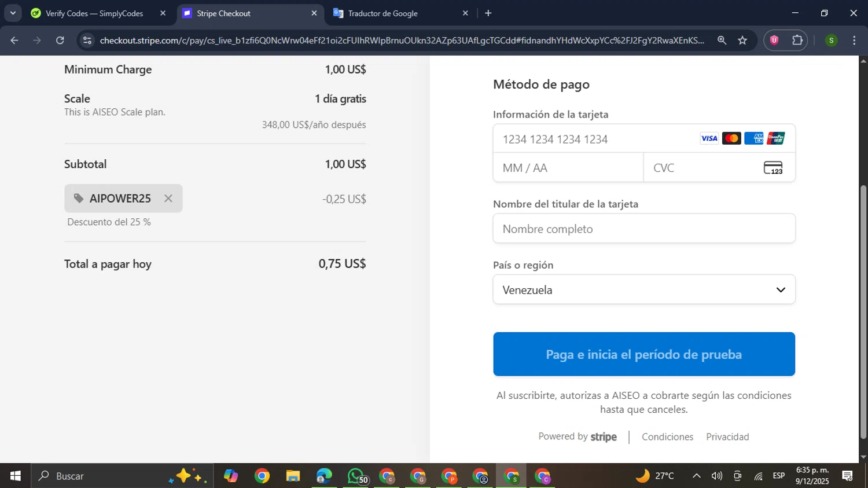868x488 pixels.
Task: Go forward to the next page
Action: [x=37, y=41]
